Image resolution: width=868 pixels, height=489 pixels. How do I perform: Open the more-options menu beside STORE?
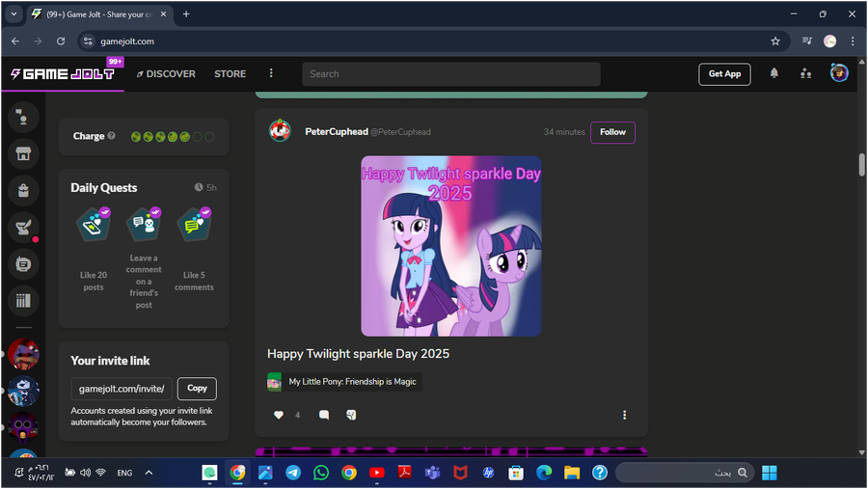coord(271,73)
